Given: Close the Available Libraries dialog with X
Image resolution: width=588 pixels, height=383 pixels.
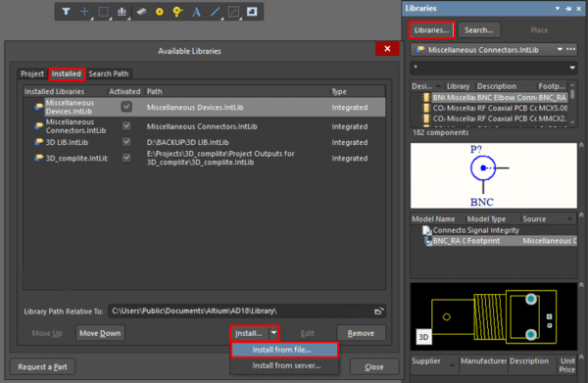Looking at the screenshot, I should click(387, 49).
